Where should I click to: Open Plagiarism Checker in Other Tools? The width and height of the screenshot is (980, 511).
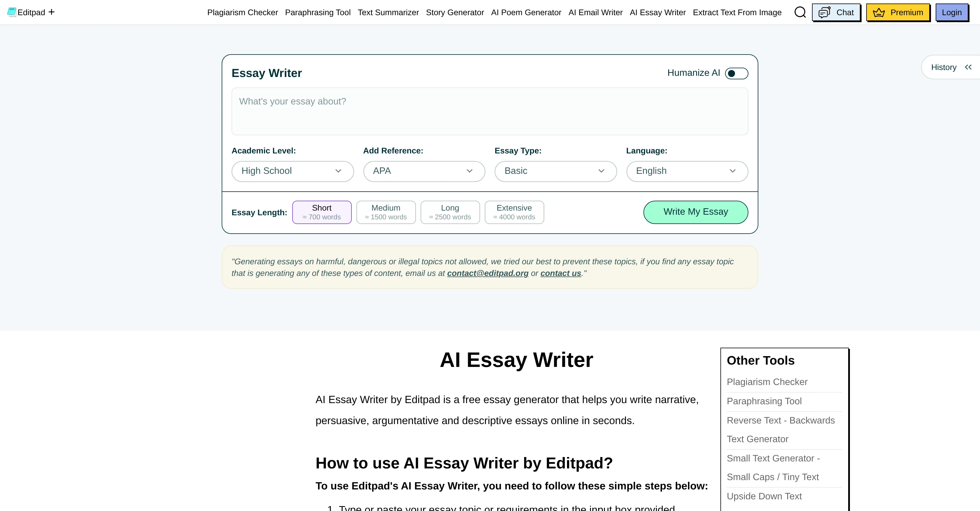coord(766,381)
